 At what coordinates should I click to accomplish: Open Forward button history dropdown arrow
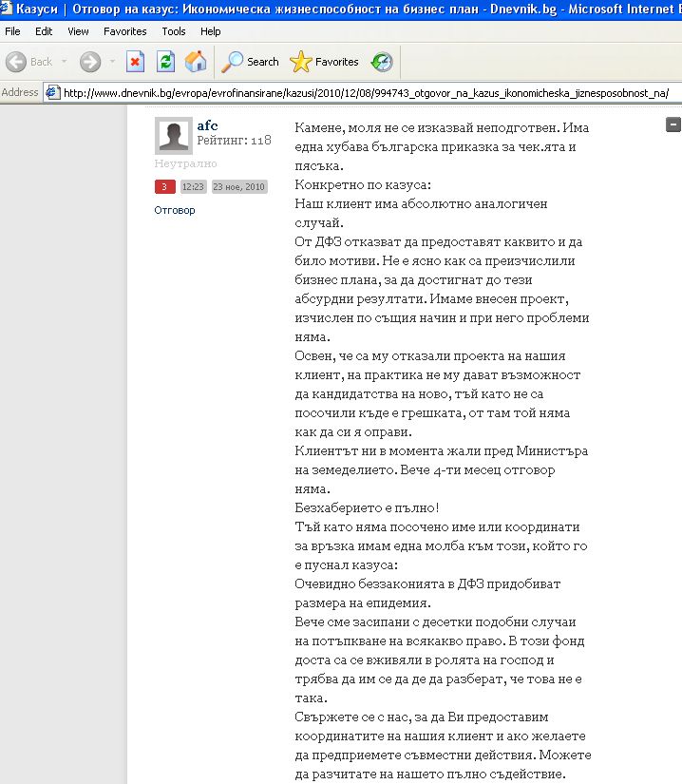tap(112, 62)
